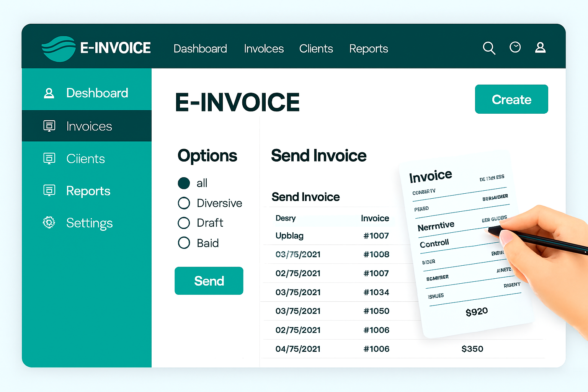Open the Settings gear icon in sidebar
This screenshot has height=392, width=588.
click(49, 222)
